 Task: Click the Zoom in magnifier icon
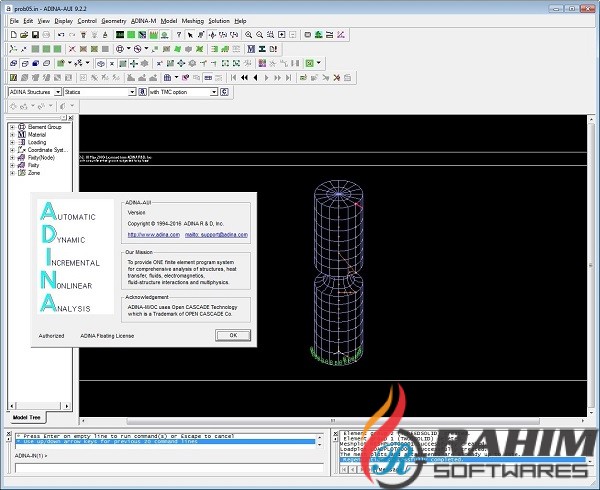pos(248,34)
